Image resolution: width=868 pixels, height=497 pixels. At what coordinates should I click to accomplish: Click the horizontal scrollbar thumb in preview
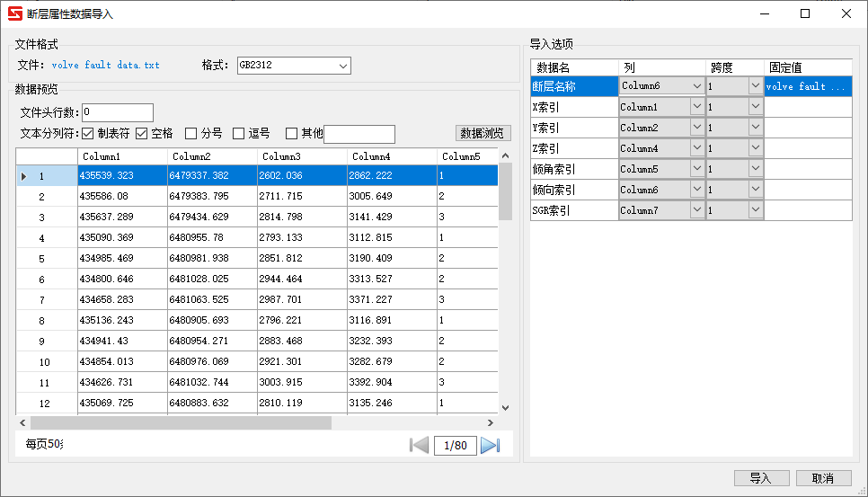pyautogui.click(x=181, y=422)
